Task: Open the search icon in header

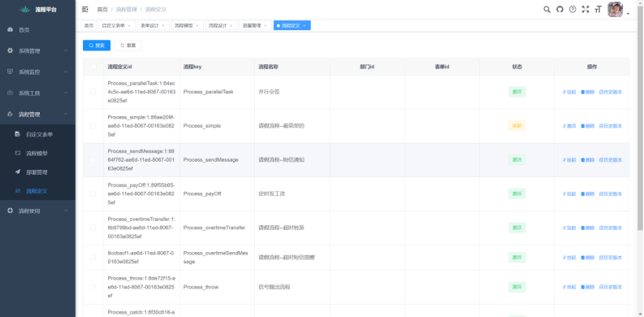Action: tap(547, 10)
